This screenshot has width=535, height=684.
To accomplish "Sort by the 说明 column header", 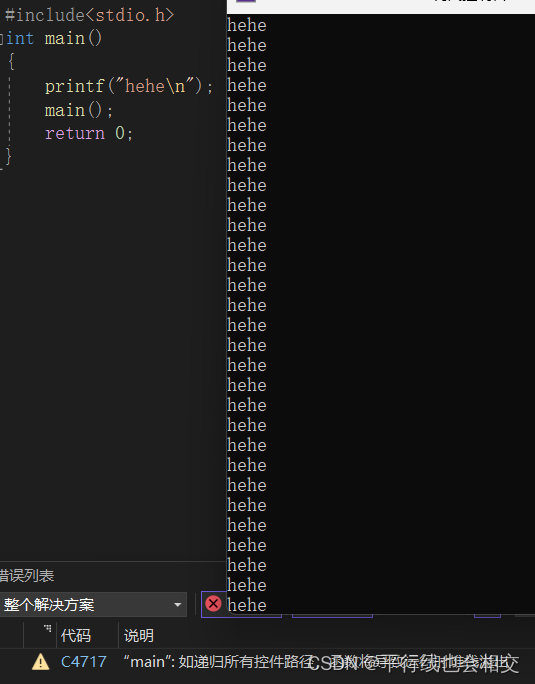I will pos(139,636).
